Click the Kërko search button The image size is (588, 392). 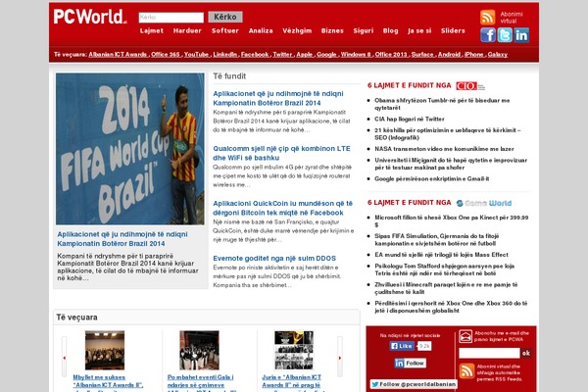tap(225, 17)
